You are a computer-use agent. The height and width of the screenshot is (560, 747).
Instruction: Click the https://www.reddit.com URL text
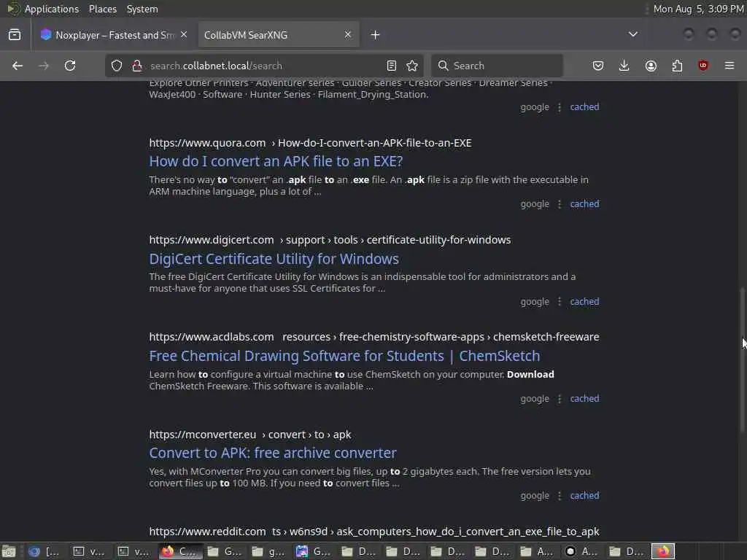[x=207, y=532]
